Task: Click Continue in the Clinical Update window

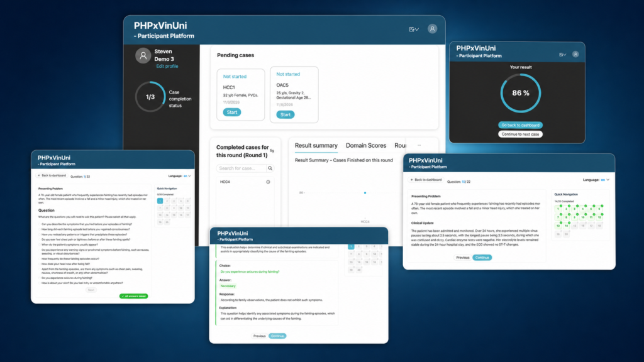Action: click(482, 258)
